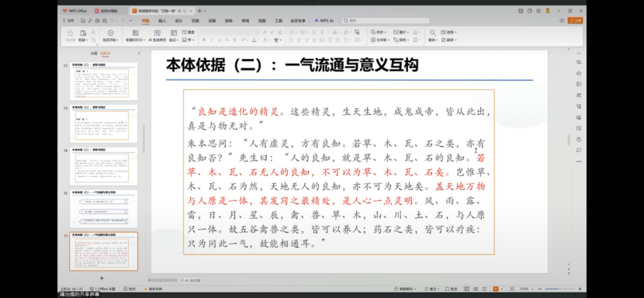Open the 放映 slideshow tab
This screenshot has width=644, height=298.
coord(228,20)
